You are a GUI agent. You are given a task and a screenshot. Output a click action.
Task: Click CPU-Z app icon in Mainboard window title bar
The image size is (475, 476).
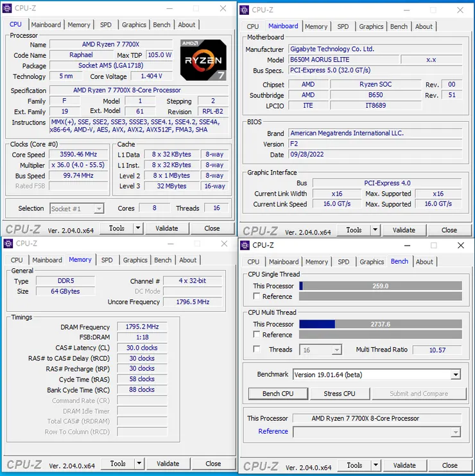pyautogui.click(x=244, y=10)
